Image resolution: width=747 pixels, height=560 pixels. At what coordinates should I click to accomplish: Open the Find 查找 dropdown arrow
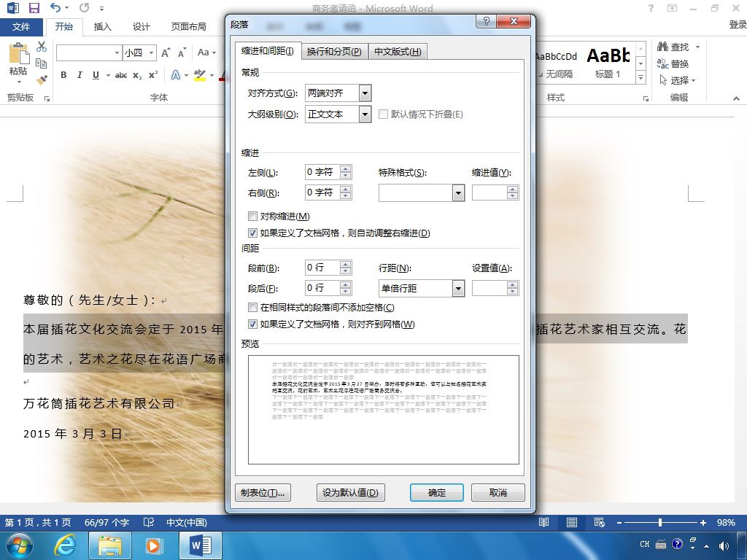697,47
